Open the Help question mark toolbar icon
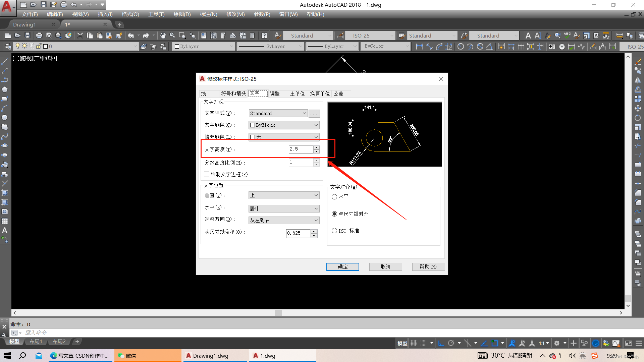Image resolution: width=644 pixels, height=362 pixels. point(264,36)
